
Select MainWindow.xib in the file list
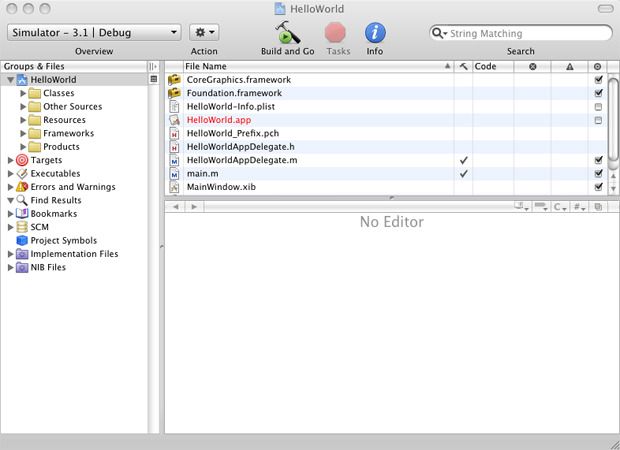pos(386,187)
